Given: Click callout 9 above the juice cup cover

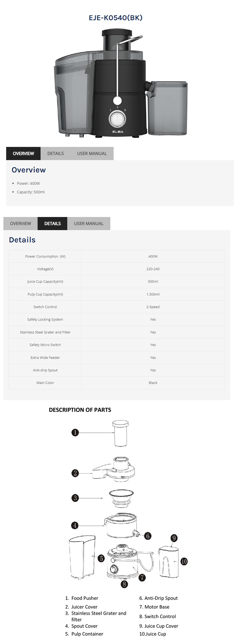Looking at the screenshot, I should [174, 538].
